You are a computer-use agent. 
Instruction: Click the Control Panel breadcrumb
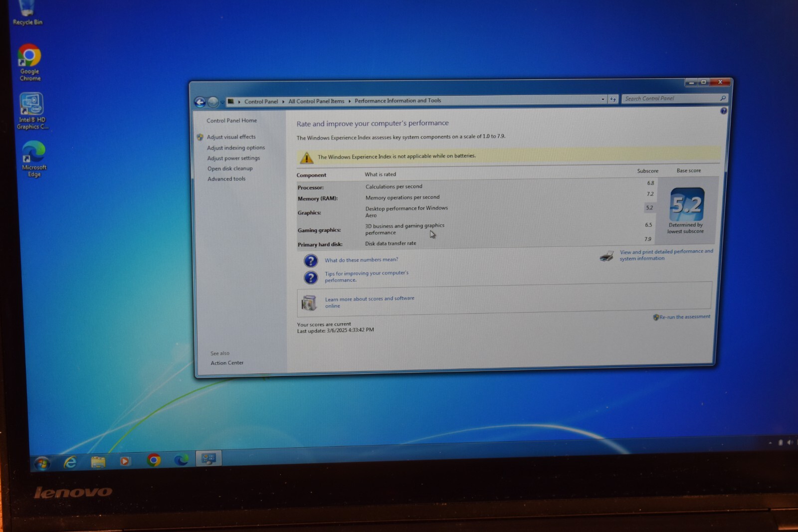point(261,101)
